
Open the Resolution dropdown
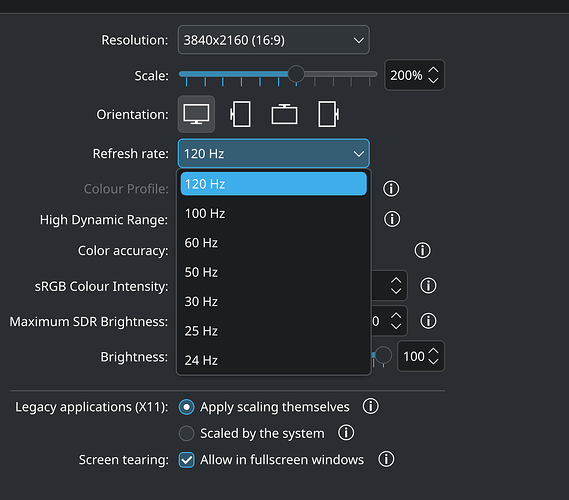(274, 40)
